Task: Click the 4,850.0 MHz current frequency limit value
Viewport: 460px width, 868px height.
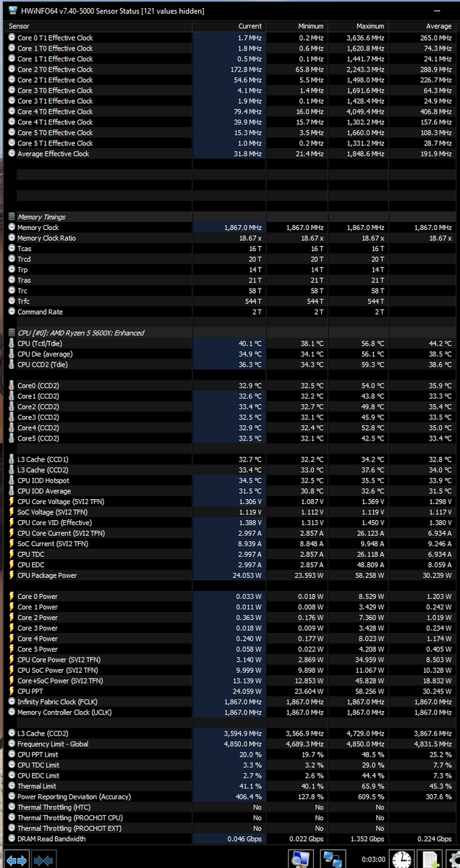Action: (x=242, y=744)
